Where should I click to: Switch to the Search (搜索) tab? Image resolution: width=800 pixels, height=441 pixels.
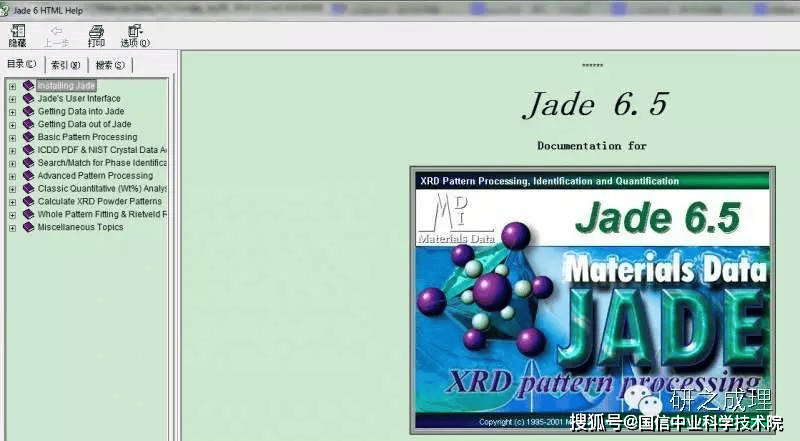point(110,65)
